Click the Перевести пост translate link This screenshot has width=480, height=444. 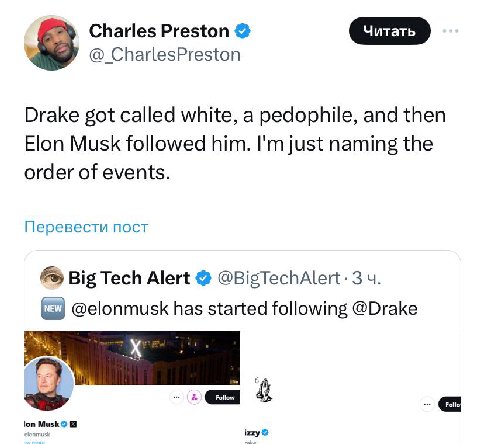click(x=86, y=227)
